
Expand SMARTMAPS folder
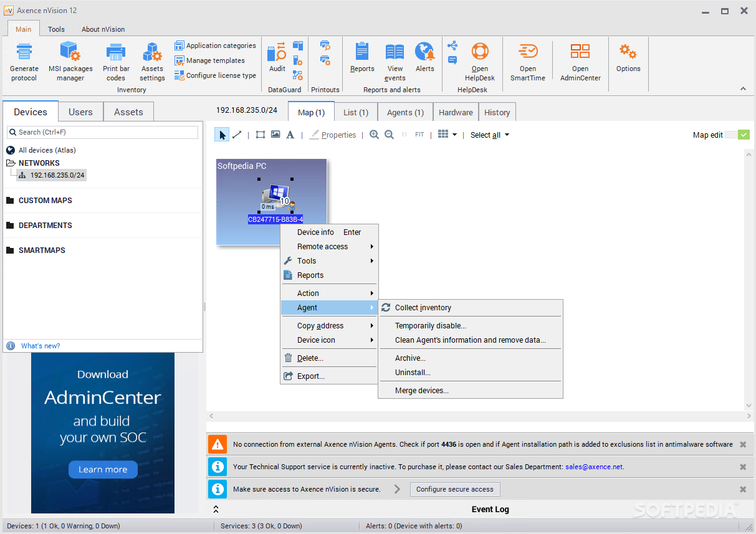tap(11, 250)
